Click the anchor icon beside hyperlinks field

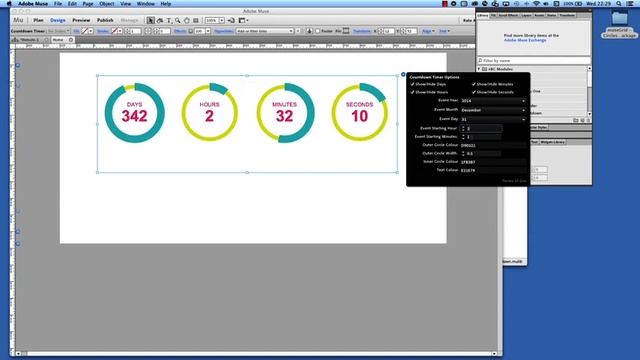coord(309,31)
